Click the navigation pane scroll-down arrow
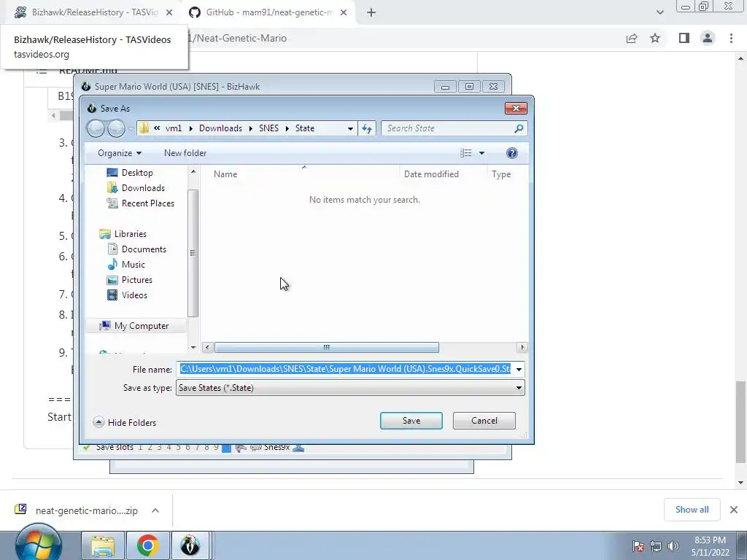The height and width of the screenshot is (560, 747). 193,347
